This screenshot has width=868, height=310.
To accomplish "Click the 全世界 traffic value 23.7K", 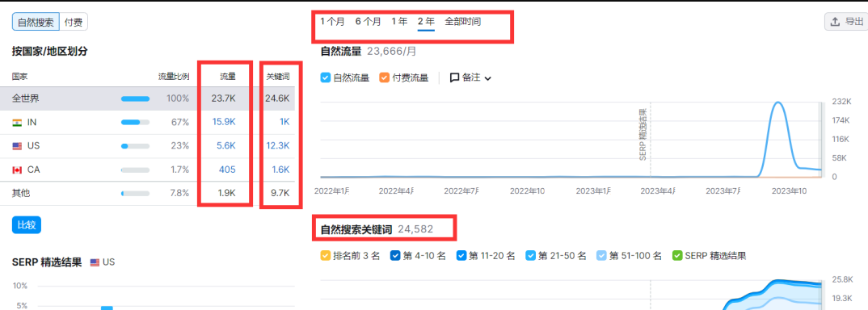I will pyautogui.click(x=224, y=98).
